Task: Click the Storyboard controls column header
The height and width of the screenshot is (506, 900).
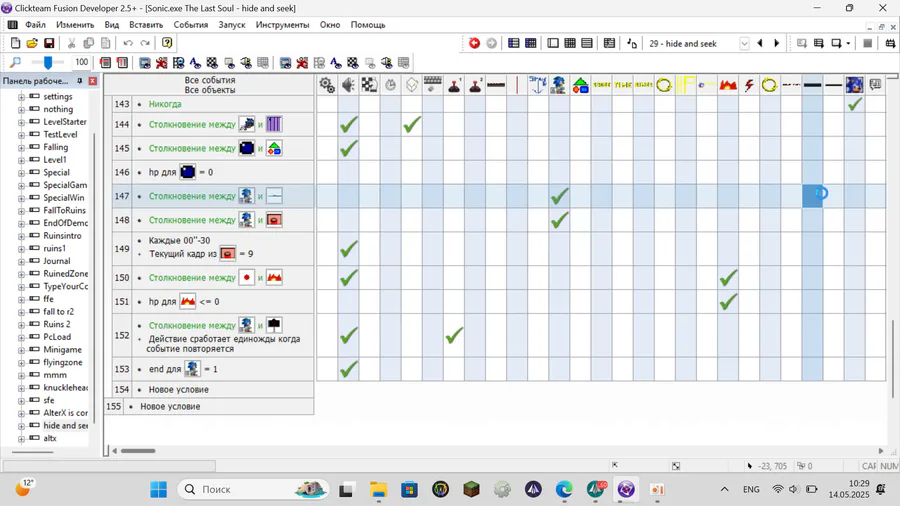Action: [x=370, y=85]
